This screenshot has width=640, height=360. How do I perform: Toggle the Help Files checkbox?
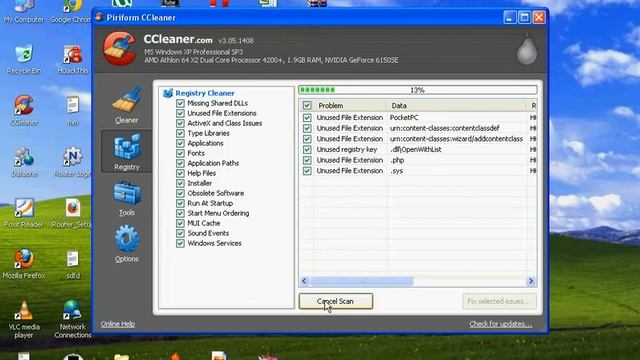click(x=180, y=173)
